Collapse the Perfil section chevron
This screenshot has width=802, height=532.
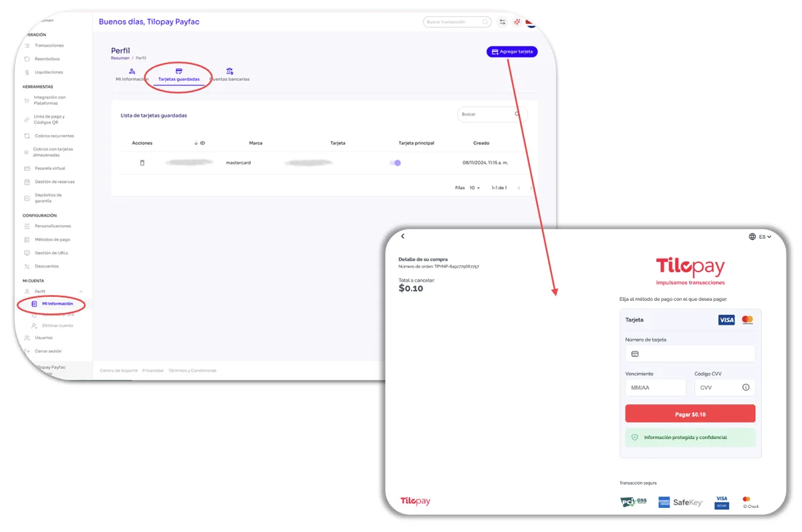tap(81, 291)
